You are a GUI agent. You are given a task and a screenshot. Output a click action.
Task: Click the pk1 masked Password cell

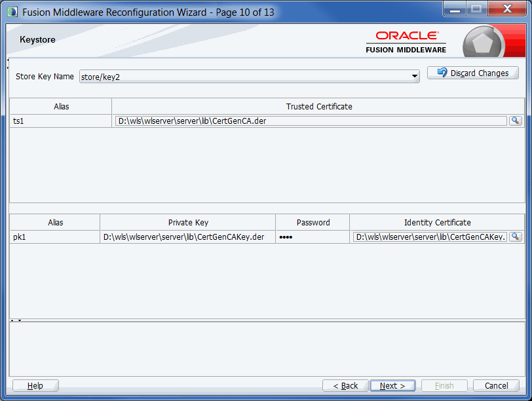coord(313,237)
